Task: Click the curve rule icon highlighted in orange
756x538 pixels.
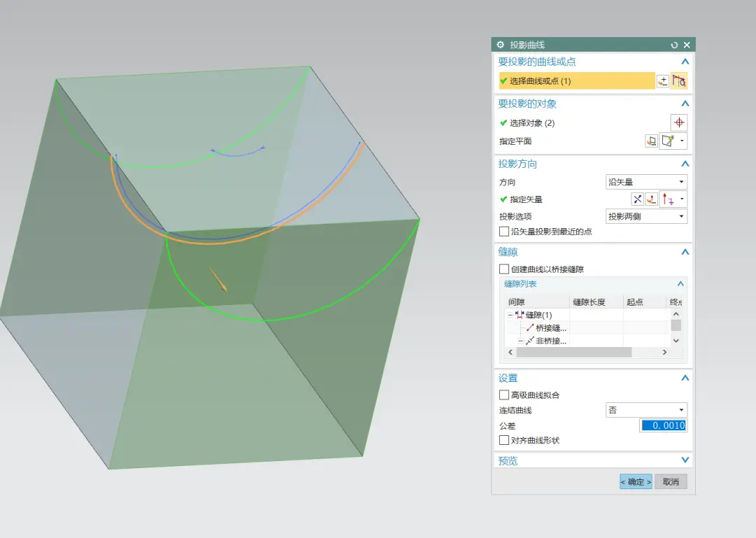Action: coord(679,81)
